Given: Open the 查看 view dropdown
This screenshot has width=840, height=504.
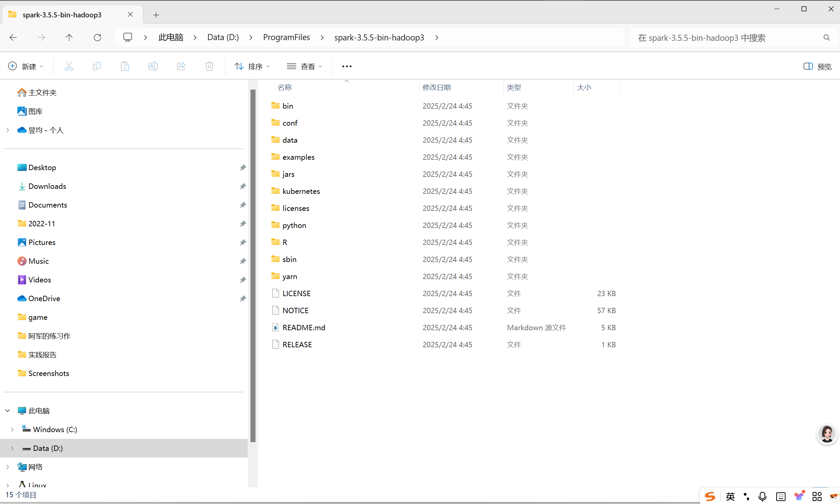Looking at the screenshot, I should [x=304, y=66].
